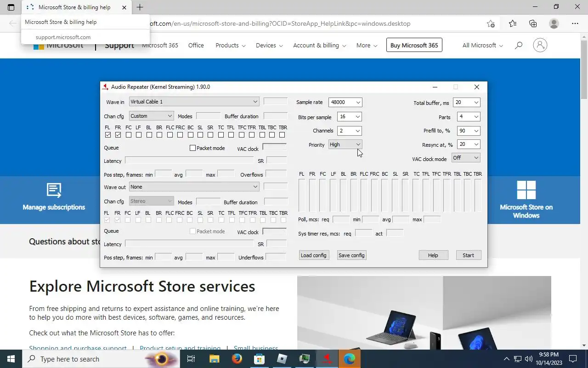
Task: Open Bits per sample dropdown
Action: click(349, 117)
